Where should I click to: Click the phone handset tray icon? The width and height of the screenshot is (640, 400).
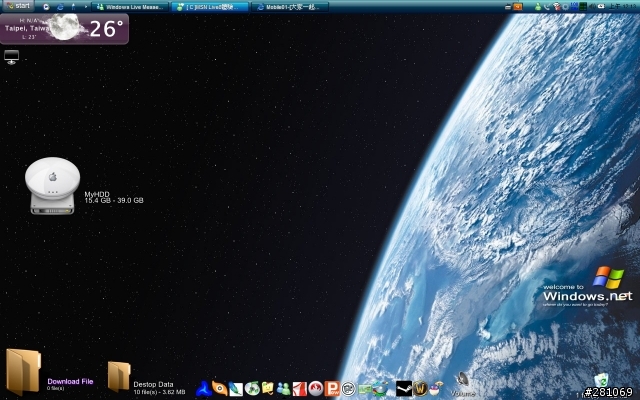547,7
